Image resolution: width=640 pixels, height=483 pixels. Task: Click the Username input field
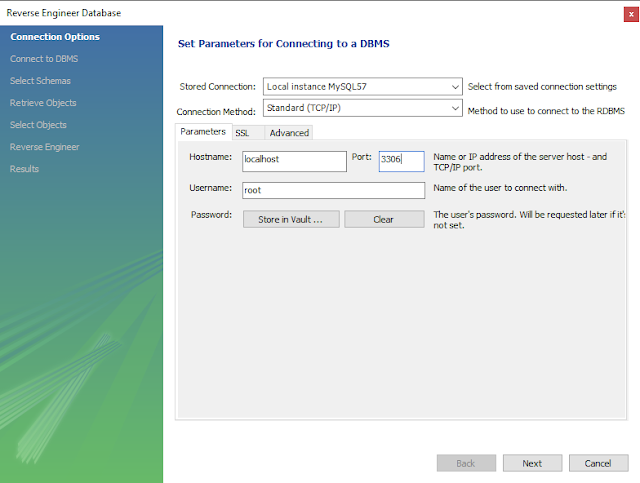[333, 190]
